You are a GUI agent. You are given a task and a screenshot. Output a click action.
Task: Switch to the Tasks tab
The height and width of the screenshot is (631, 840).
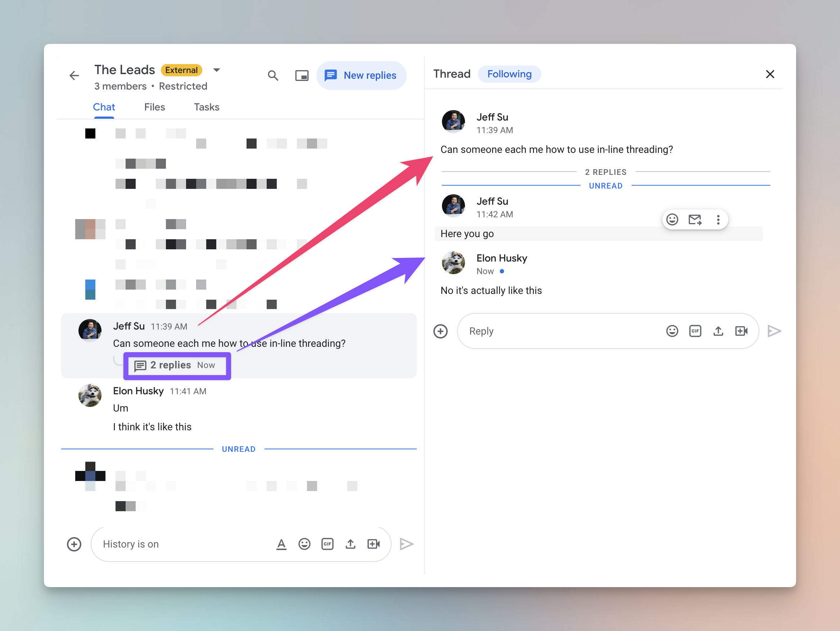207,107
